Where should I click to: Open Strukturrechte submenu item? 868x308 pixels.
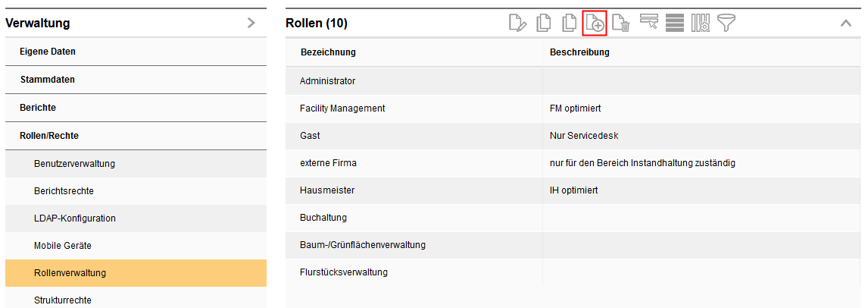(63, 300)
